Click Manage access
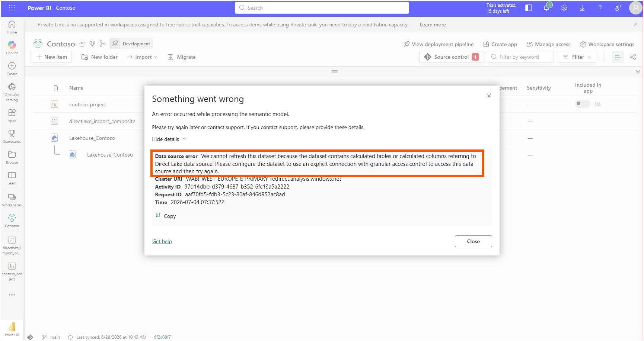 pyautogui.click(x=548, y=44)
